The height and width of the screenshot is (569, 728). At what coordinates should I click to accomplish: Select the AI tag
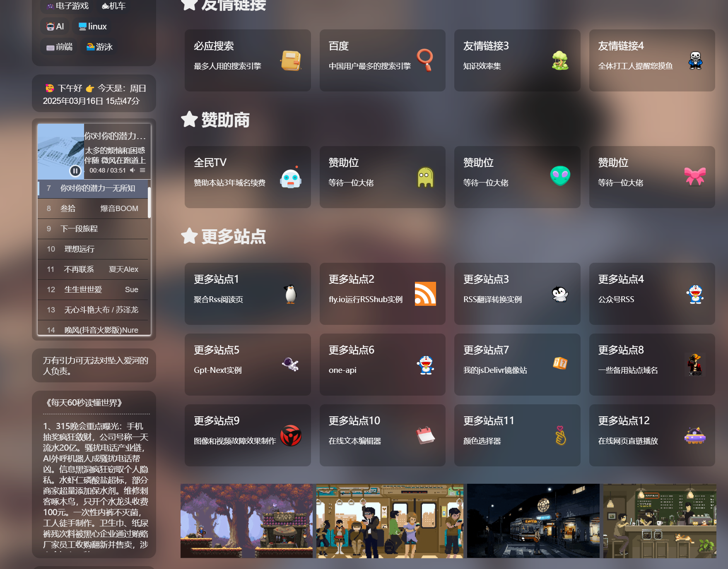click(55, 26)
